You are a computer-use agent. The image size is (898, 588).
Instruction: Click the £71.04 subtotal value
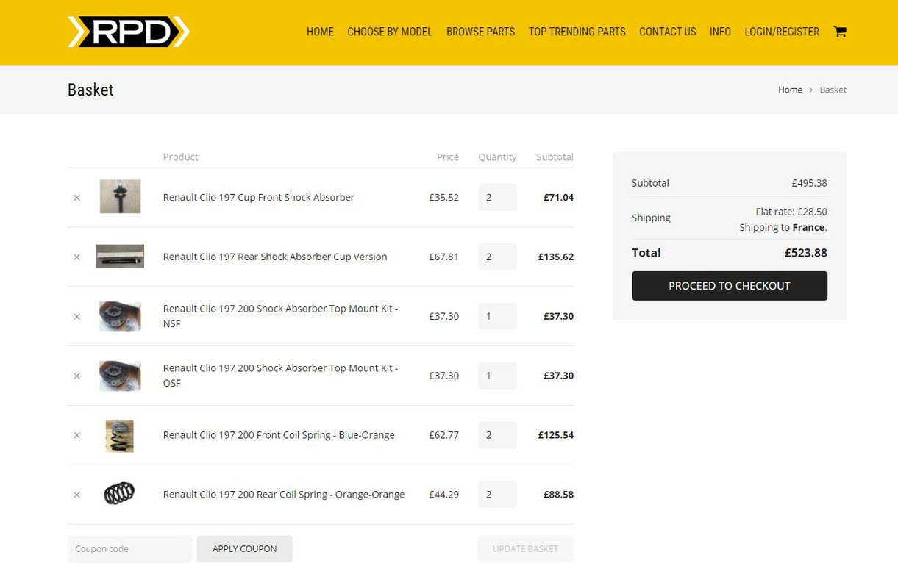(x=558, y=197)
